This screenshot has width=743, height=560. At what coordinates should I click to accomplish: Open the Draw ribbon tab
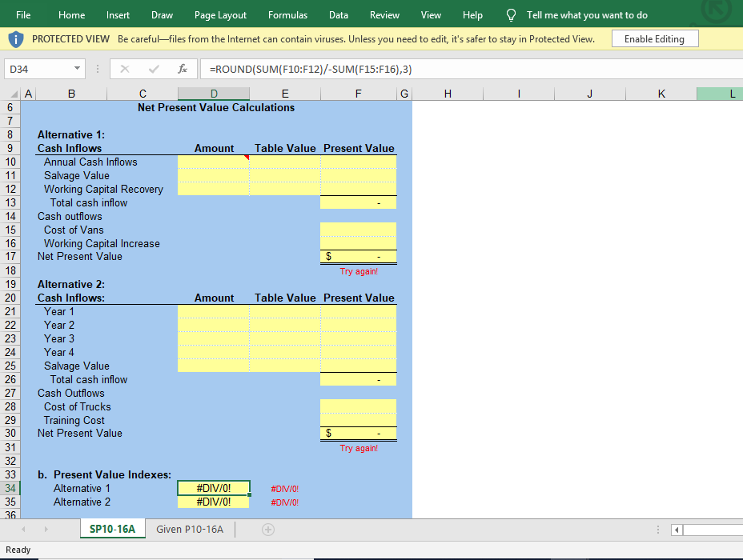pos(162,15)
